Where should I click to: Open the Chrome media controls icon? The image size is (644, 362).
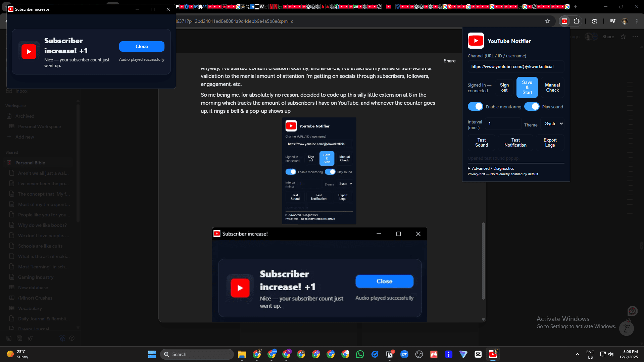[x=613, y=21]
